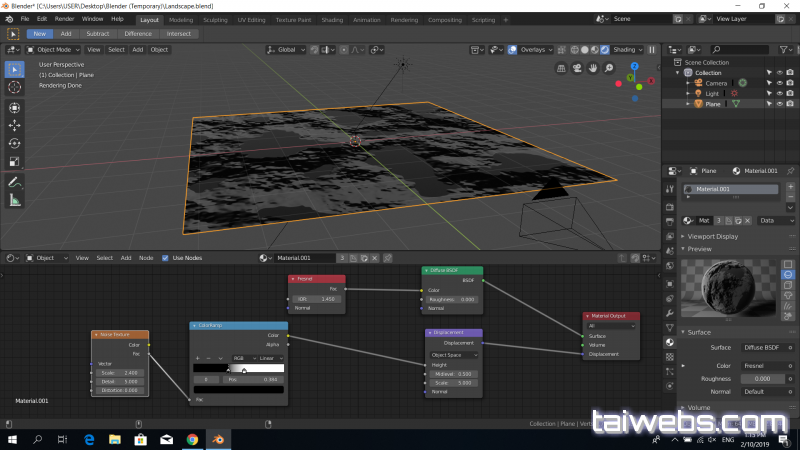
Task: Choose the Rotate tool
Action: (x=14, y=143)
